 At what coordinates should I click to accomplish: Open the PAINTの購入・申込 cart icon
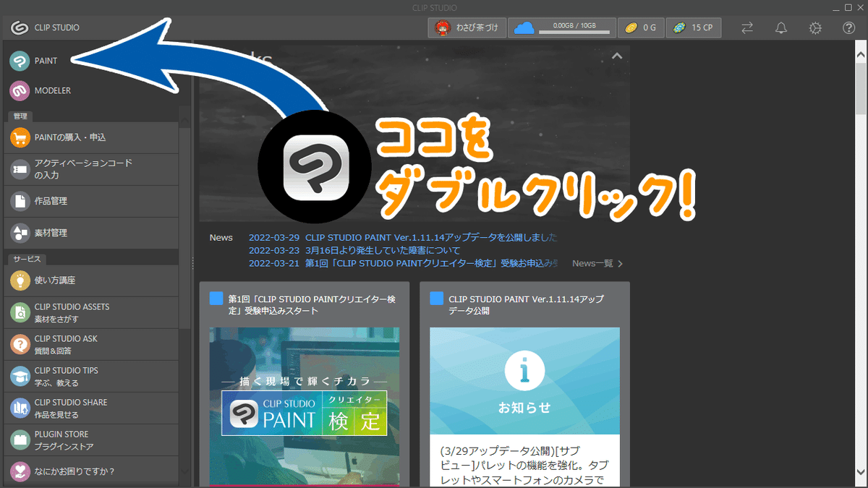(20, 137)
